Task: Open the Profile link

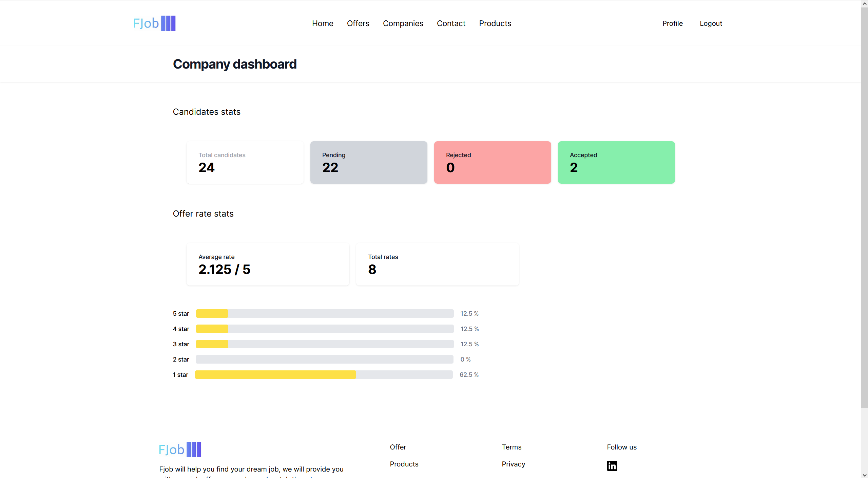Action: [672, 23]
